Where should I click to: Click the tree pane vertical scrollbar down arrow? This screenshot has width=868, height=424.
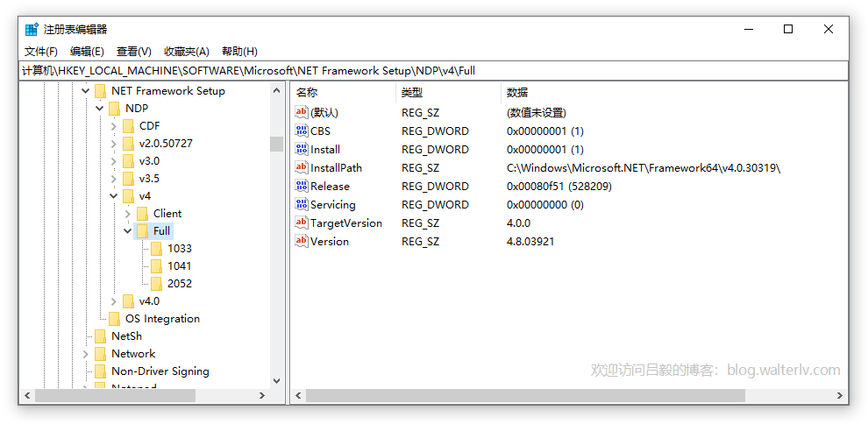click(277, 381)
